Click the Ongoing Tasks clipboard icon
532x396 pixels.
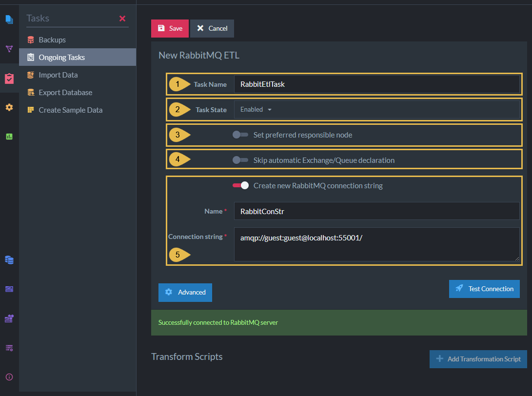click(x=31, y=58)
